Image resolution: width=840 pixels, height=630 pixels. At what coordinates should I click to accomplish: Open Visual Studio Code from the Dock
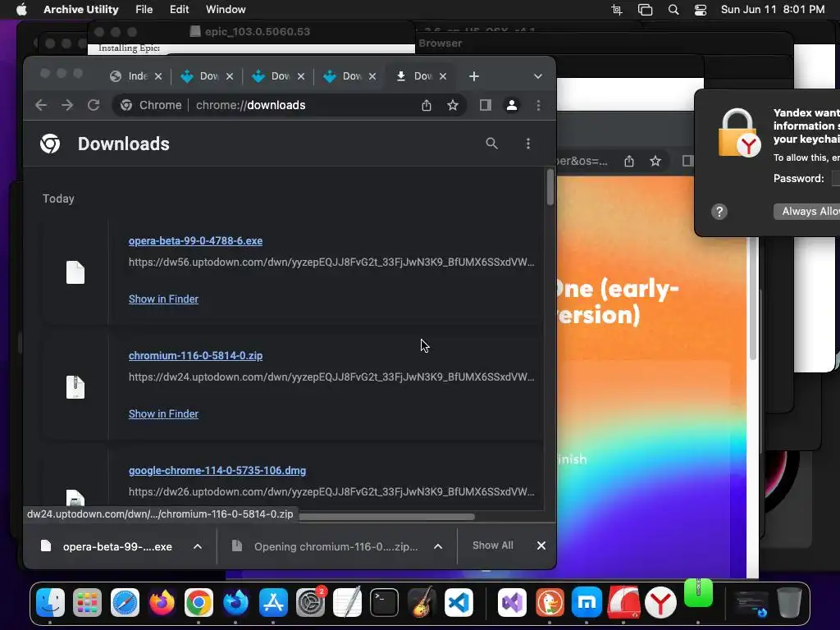click(x=459, y=603)
